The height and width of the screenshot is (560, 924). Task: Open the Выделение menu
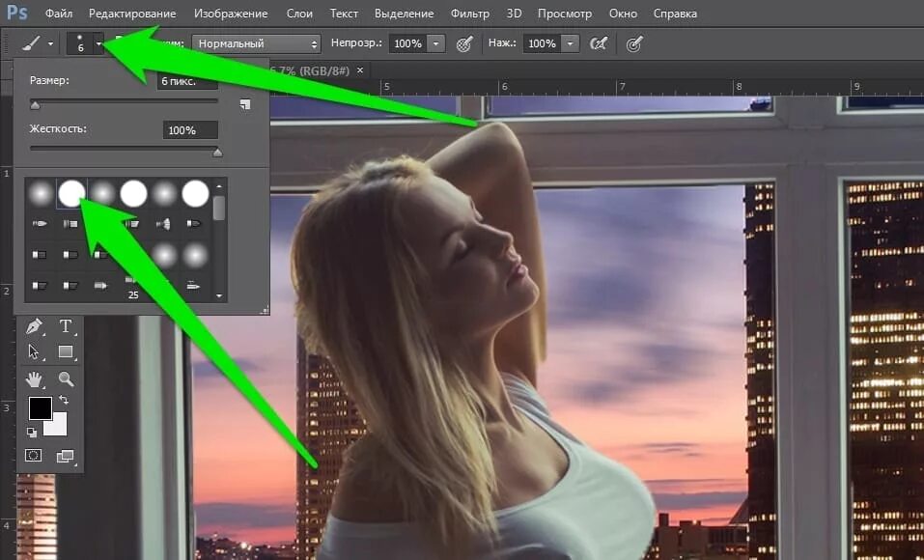coord(405,13)
